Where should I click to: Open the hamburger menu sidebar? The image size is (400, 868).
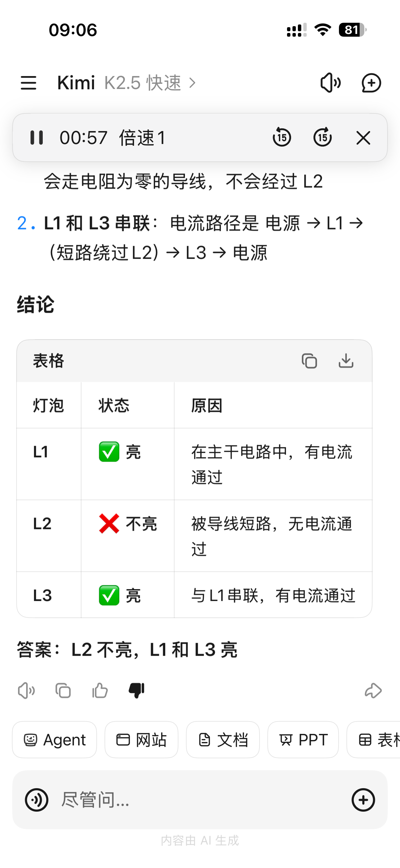(28, 83)
